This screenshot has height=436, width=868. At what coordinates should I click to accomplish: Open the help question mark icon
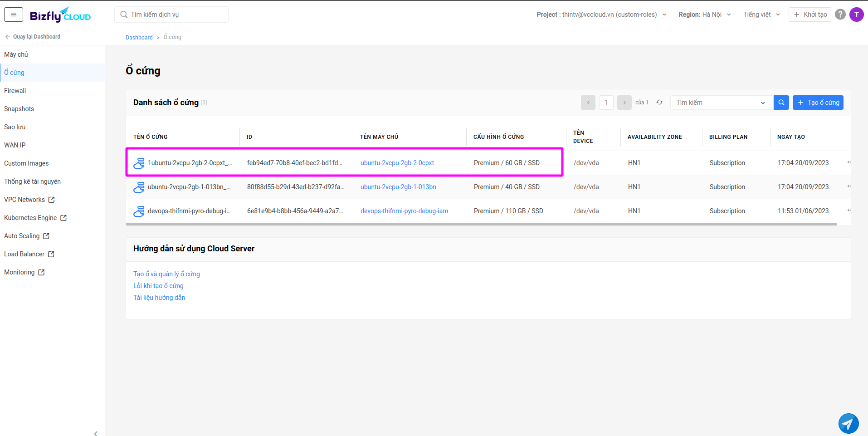[x=840, y=15]
